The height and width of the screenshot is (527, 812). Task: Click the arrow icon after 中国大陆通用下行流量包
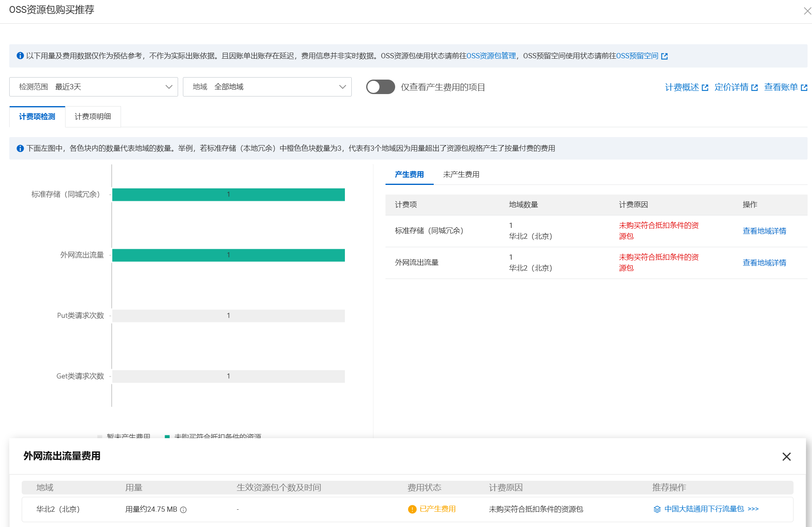click(x=753, y=509)
